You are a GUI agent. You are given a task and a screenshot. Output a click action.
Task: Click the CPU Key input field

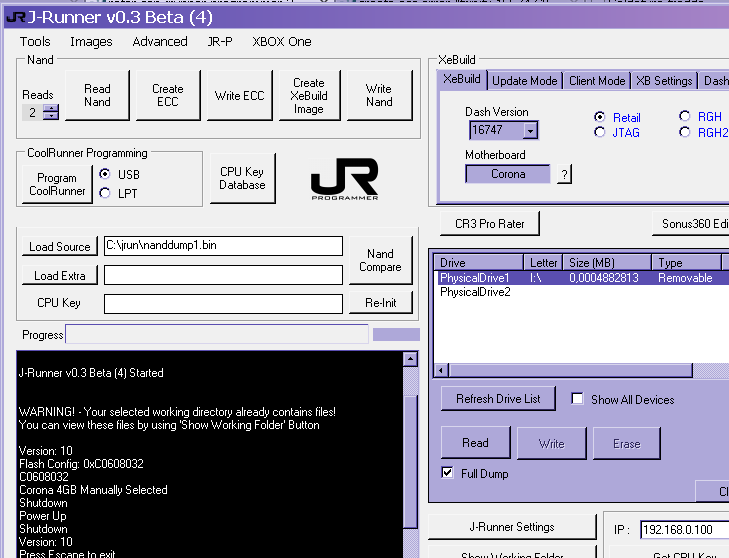pos(222,303)
